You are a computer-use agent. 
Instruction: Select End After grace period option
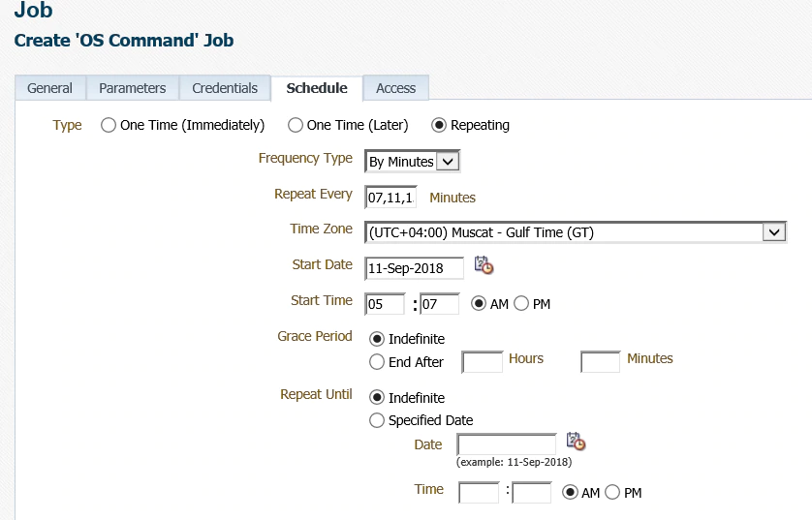tap(377, 362)
